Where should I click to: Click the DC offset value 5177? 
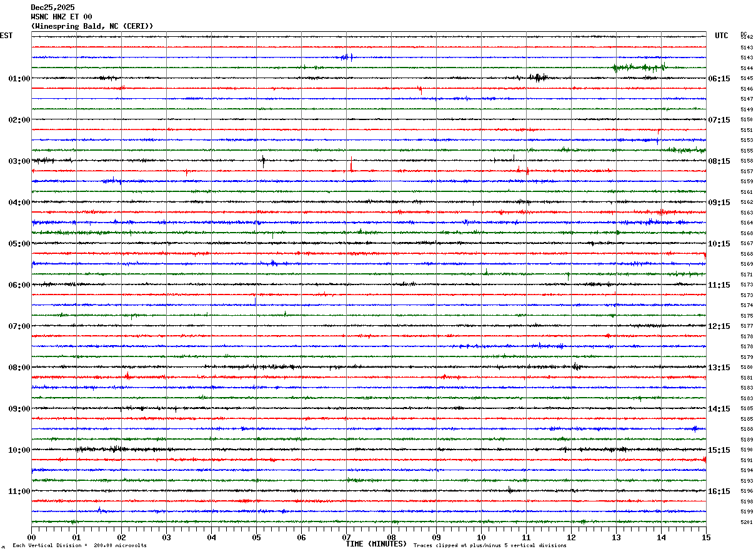[x=747, y=326]
